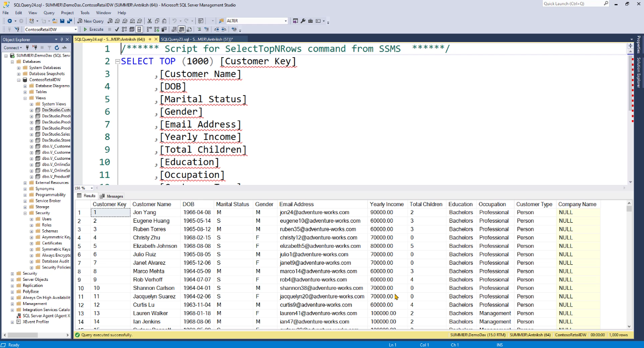Image resolution: width=644 pixels, height=348 pixels.
Task: Comment out the selected lines icon
Action: coord(199,29)
